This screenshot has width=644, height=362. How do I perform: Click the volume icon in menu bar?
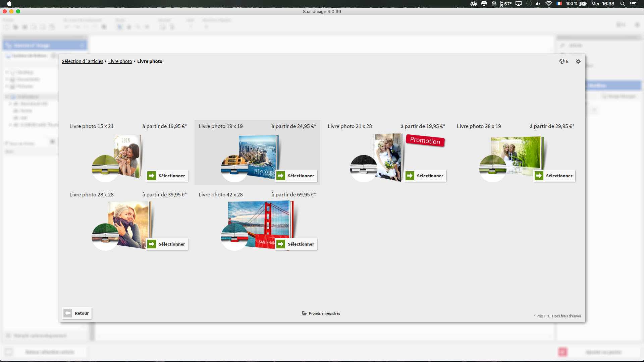coord(538,4)
